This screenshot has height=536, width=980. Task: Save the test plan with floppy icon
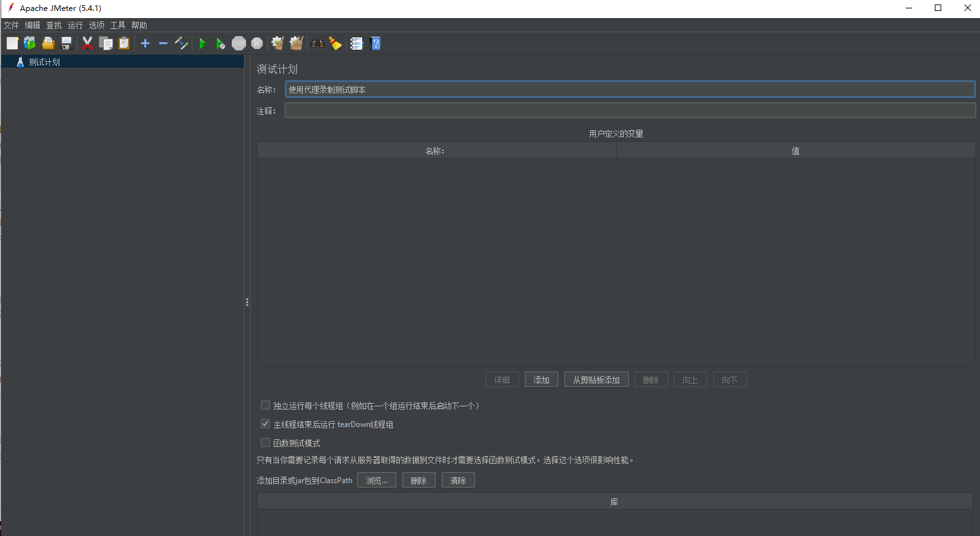pyautogui.click(x=66, y=43)
